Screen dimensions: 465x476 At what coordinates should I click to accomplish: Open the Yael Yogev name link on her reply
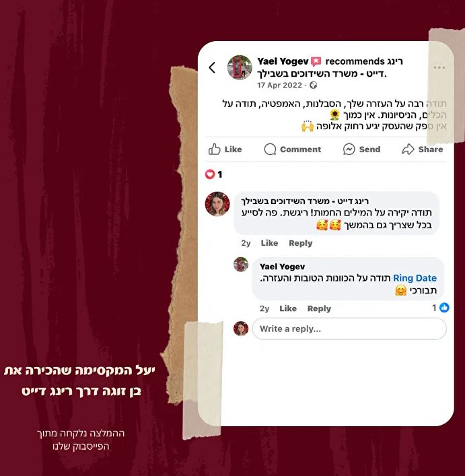283,267
